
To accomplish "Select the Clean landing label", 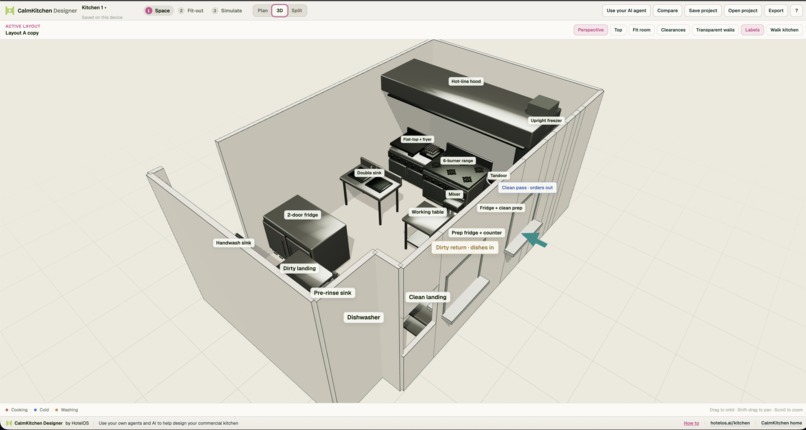I will 428,297.
